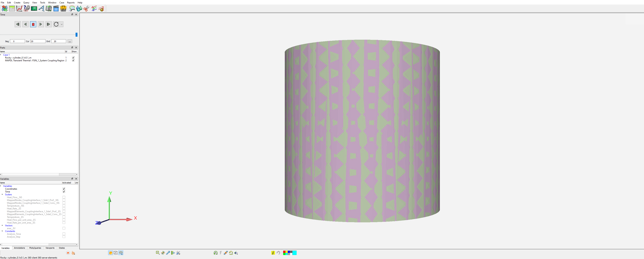
Task: Activate the area__EV vector checkbox
Action: (x=64, y=228)
